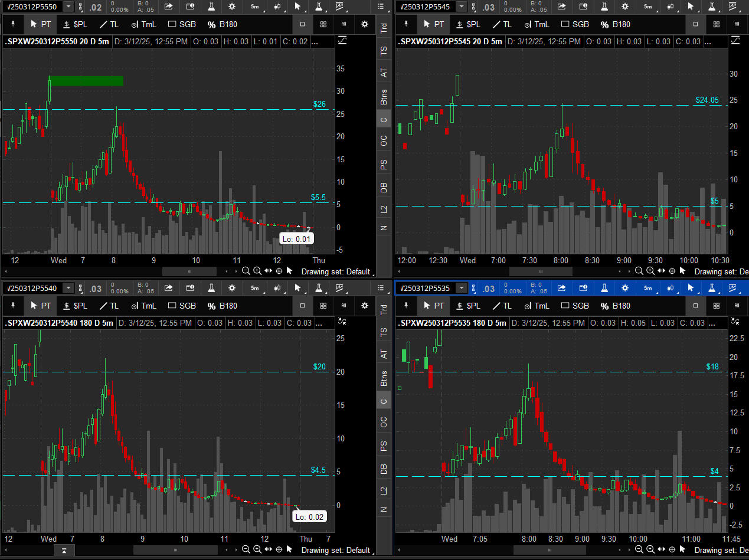
Task: Open the share icon in P5545 chart header
Action: [x=561, y=6]
